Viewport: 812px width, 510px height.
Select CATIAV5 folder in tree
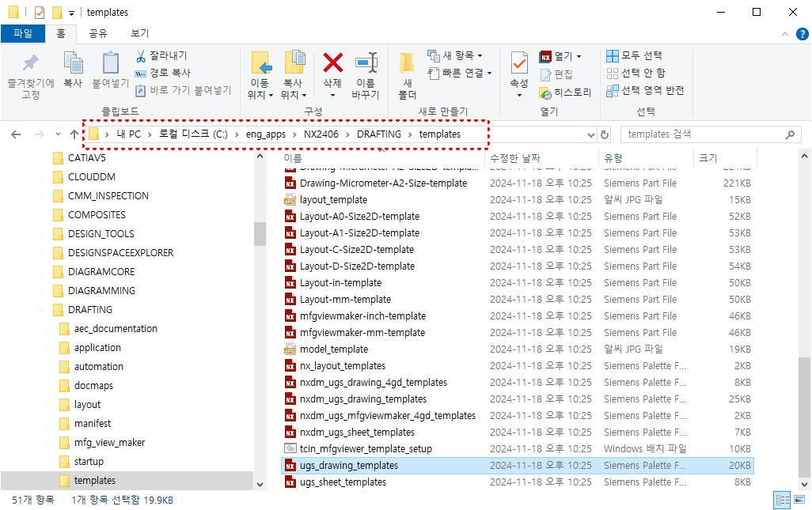tap(87, 158)
